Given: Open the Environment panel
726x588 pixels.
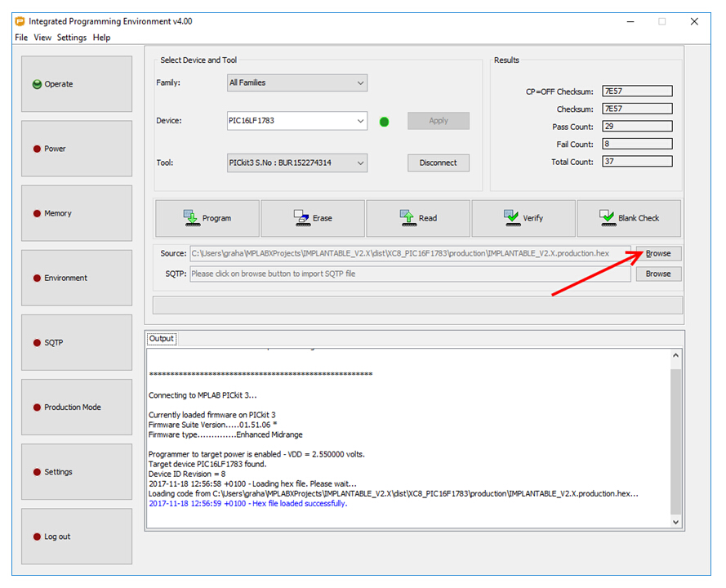Looking at the screenshot, I should coord(76,278).
